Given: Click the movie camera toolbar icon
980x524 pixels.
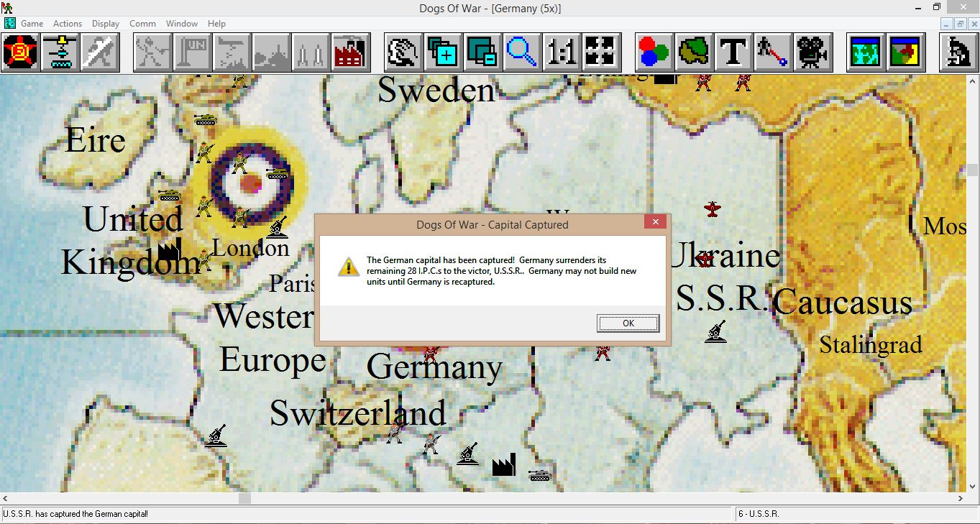Looking at the screenshot, I should coord(812,52).
